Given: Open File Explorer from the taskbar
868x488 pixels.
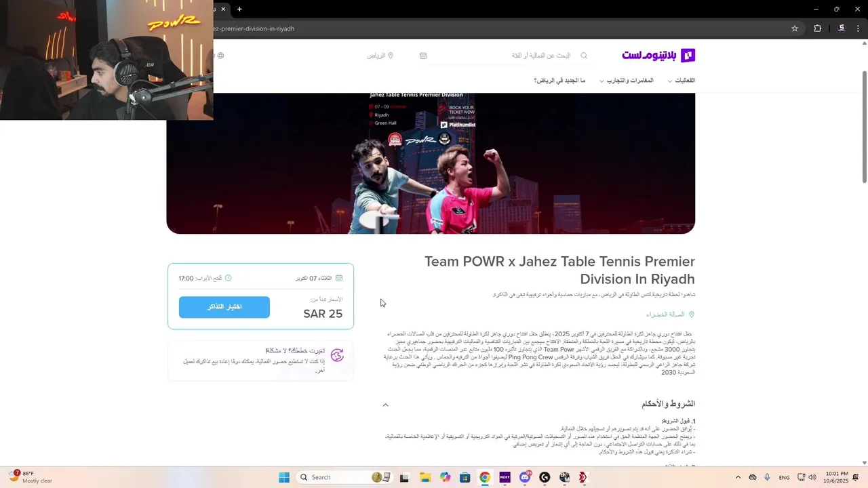Looking at the screenshot, I should [x=425, y=477].
